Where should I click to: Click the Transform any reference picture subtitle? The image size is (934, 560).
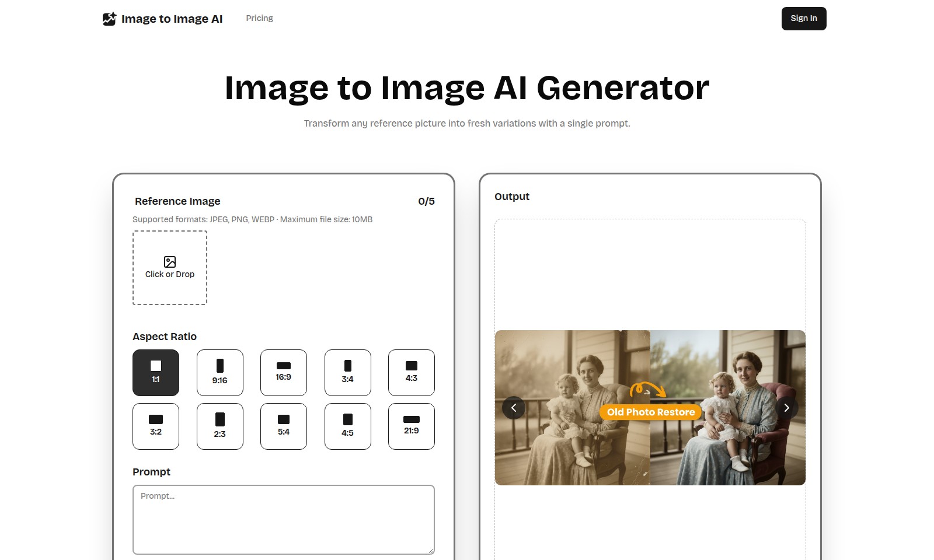(x=467, y=124)
